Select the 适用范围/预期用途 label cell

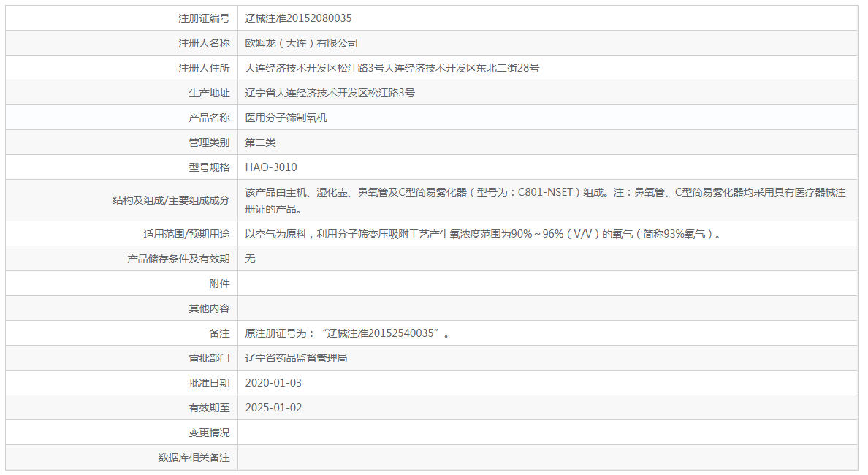[186, 234]
